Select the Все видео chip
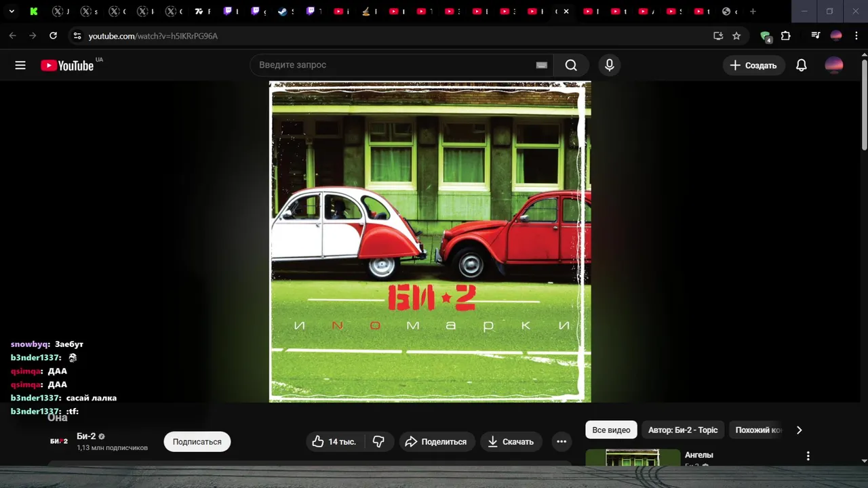This screenshot has height=488, width=868. tap(611, 430)
